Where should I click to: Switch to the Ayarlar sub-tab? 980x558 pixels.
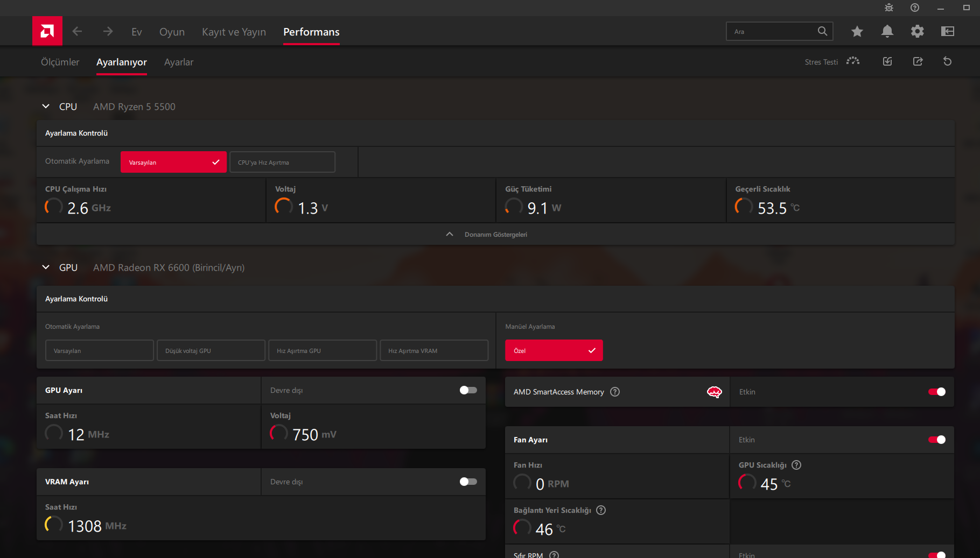(x=179, y=62)
